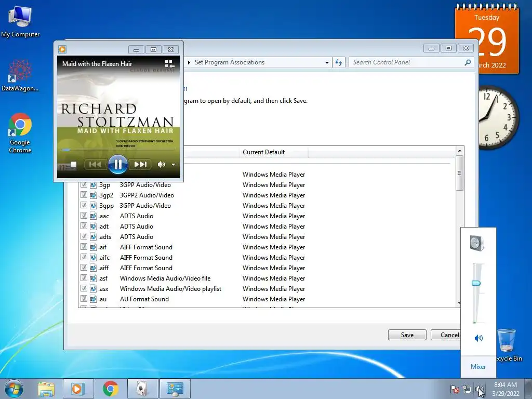The width and height of the screenshot is (532, 399).
Task: Click the taskbar speaker volume icon
Action: (x=479, y=390)
